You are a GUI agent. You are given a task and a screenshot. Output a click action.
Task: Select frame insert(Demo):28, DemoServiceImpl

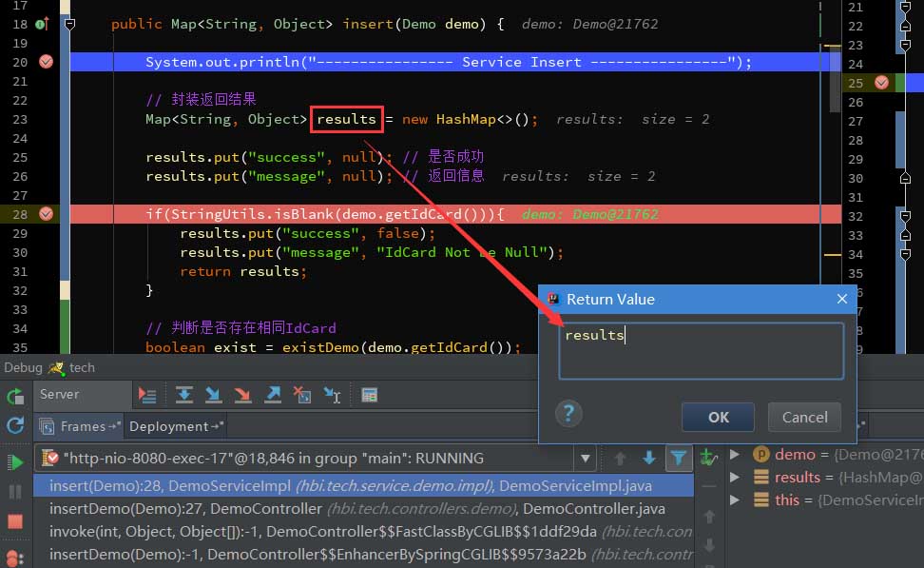pyautogui.click(x=363, y=486)
